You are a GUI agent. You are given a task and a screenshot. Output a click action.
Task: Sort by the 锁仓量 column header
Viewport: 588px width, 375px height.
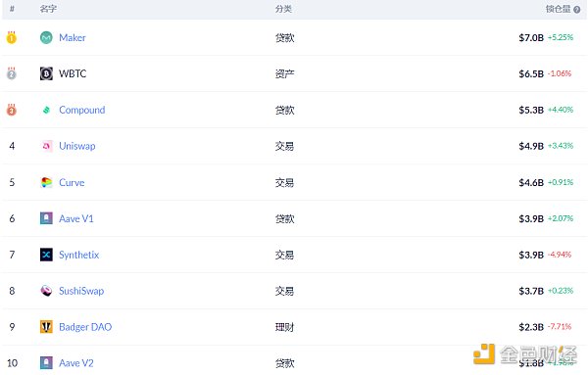(x=558, y=9)
